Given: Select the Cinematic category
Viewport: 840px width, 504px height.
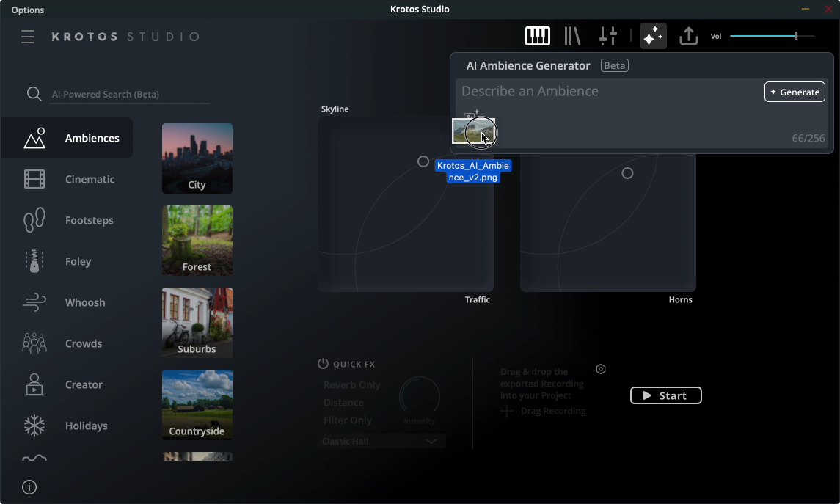Looking at the screenshot, I should [90, 179].
